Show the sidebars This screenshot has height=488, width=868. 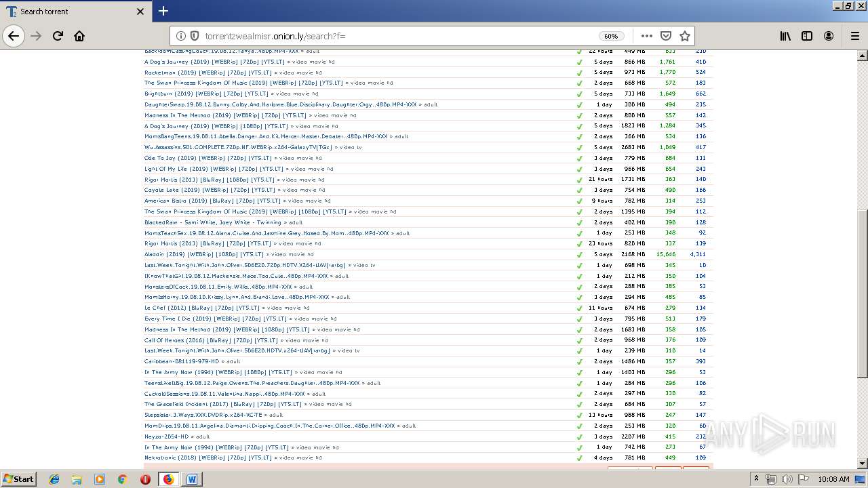coord(807,36)
